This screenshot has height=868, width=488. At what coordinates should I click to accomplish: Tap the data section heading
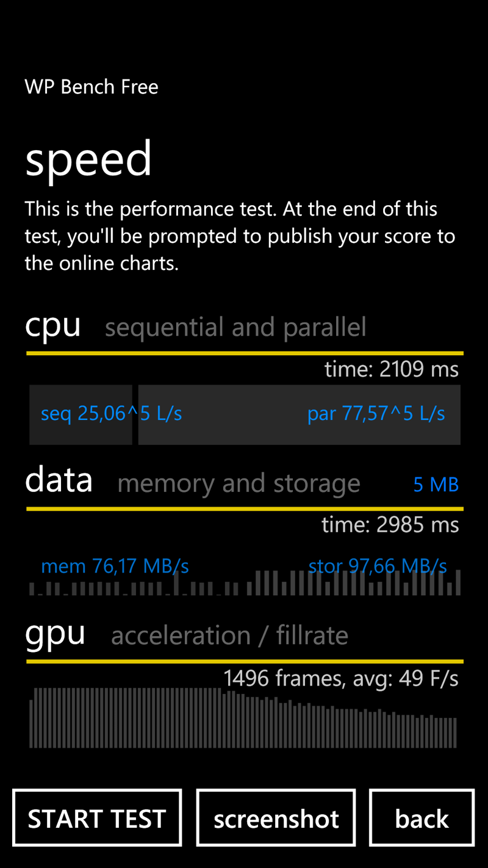[x=59, y=480]
